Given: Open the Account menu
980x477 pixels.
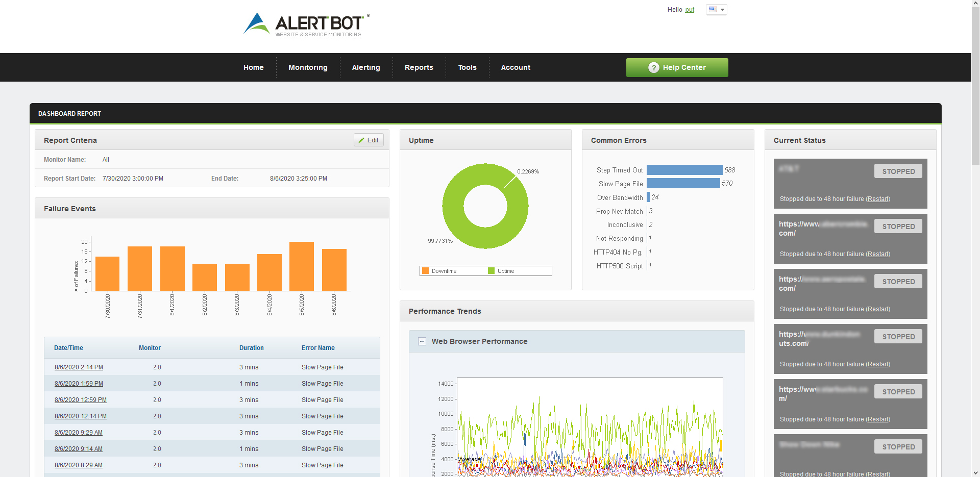Looking at the screenshot, I should point(516,67).
